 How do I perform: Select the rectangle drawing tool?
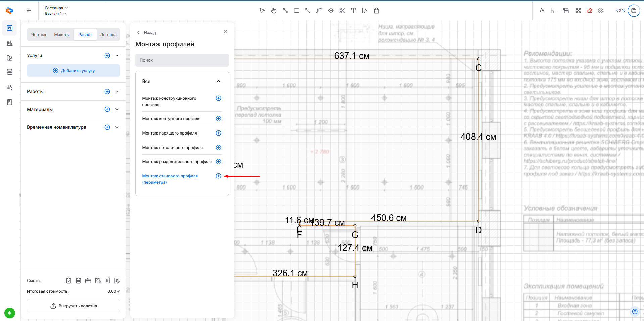[x=296, y=11]
